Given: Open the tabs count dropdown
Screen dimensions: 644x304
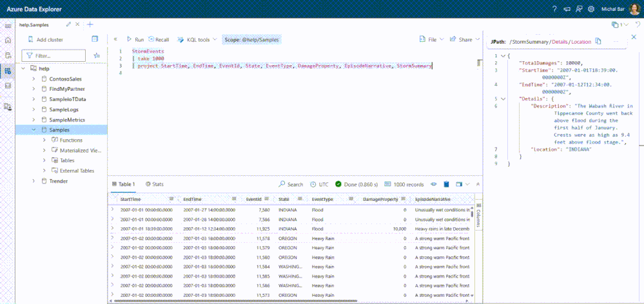Looking at the screenshot, I should [x=620, y=24].
